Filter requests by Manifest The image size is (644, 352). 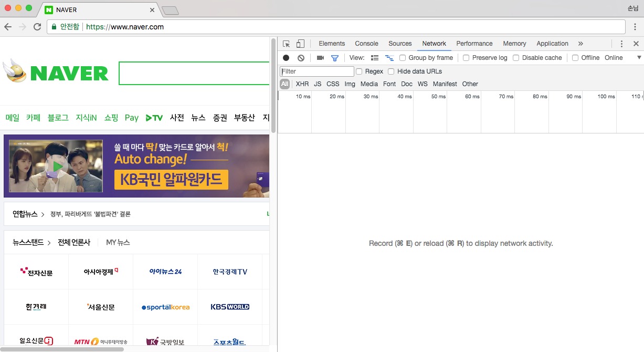point(445,84)
